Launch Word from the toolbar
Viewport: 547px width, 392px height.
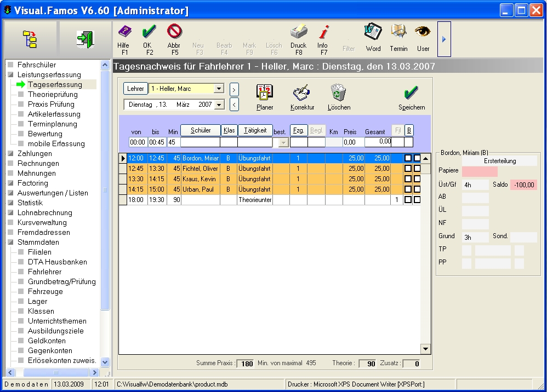pos(373,32)
